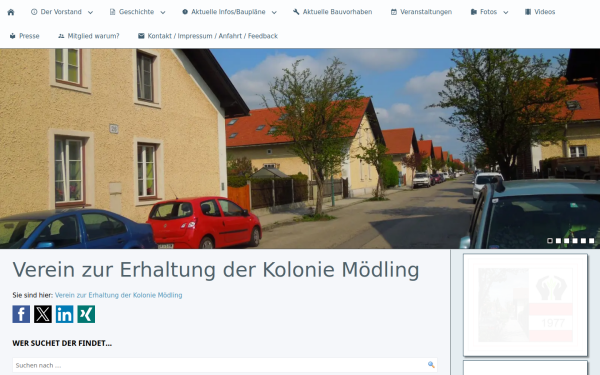The image size is (600, 375).
Task: Open the Der Vorstand menu item
Action: (x=56, y=12)
